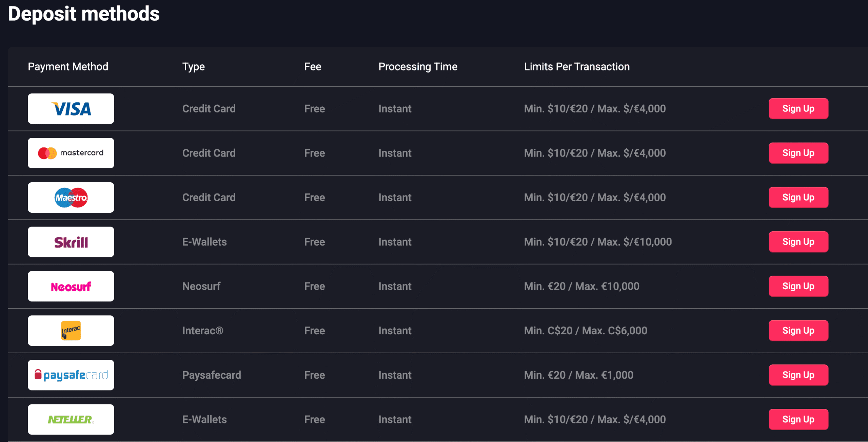The height and width of the screenshot is (442, 868).
Task: Click the Free fee in Mastercard row
Action: click(315, 153)
